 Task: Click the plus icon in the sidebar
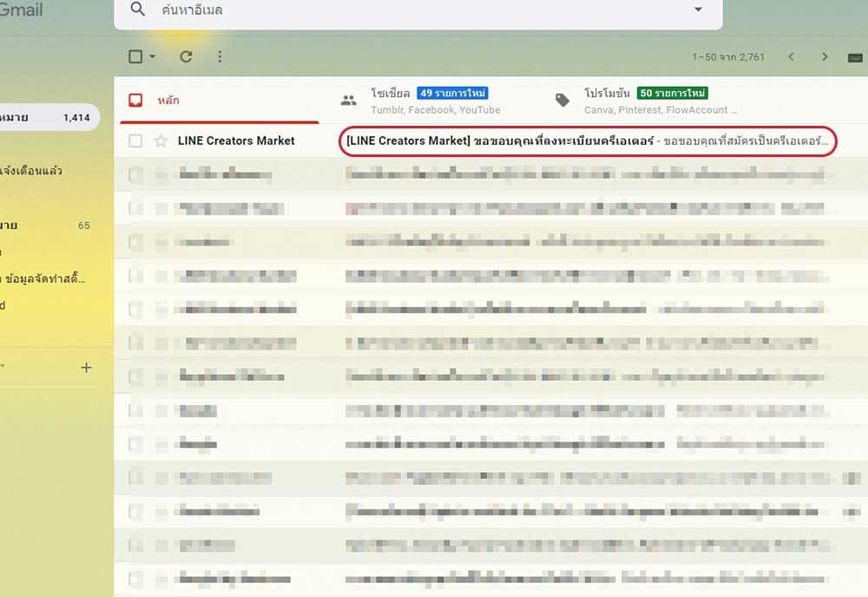[86, 367]
